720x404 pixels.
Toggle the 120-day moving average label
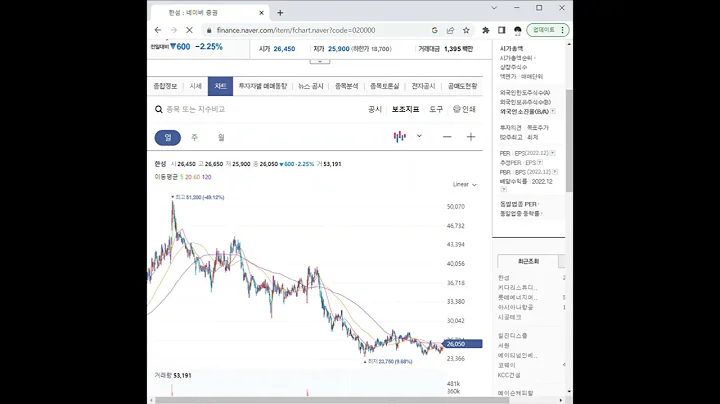pos(206,177)
